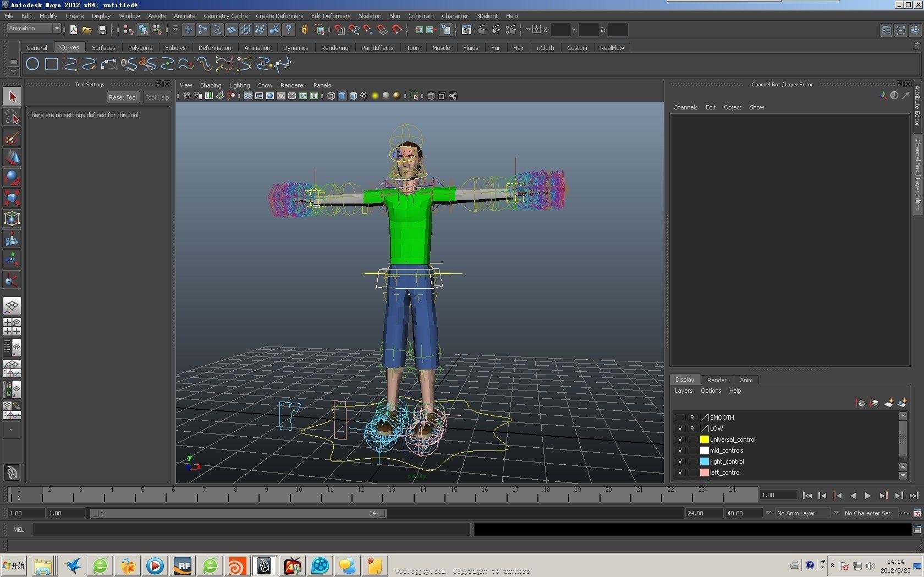The image size is (924, 577).
Task: Open the Lighting menu in viewport
Action: pos(239,85)
